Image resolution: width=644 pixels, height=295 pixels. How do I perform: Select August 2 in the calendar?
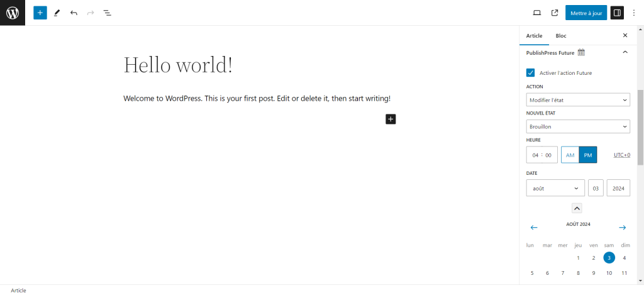594,258
